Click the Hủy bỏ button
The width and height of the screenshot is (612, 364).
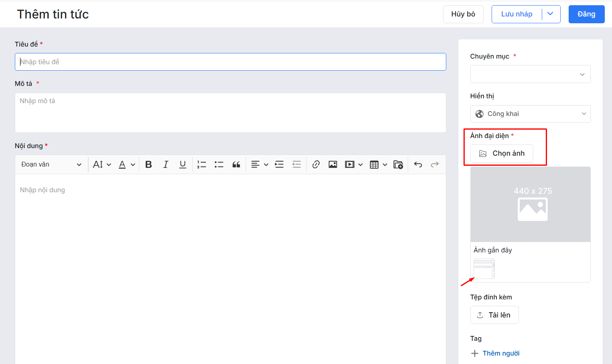pos(463,14)
